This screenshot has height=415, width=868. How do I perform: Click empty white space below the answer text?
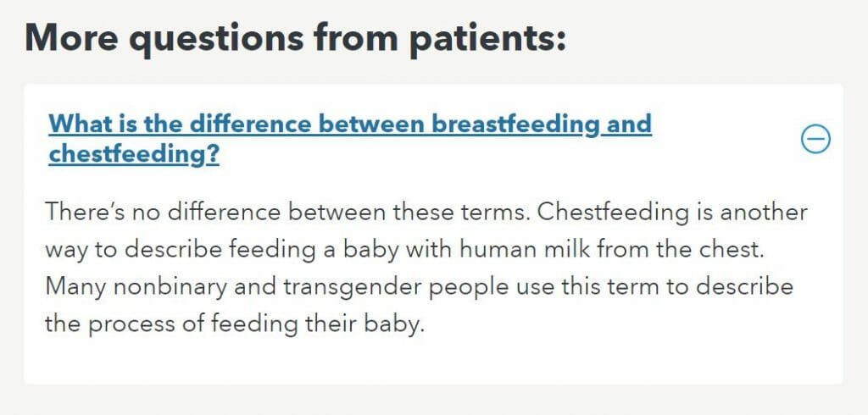(433, 361)
